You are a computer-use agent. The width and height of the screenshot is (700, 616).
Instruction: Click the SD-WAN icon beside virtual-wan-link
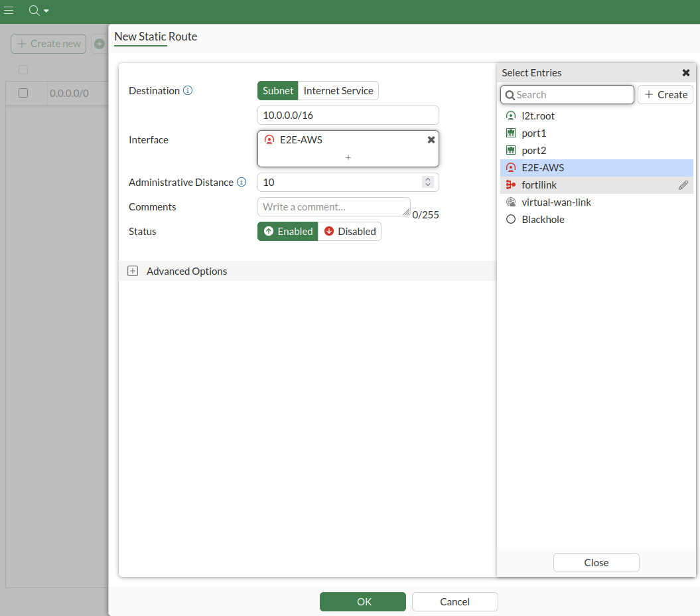click(x=510, y=202)
